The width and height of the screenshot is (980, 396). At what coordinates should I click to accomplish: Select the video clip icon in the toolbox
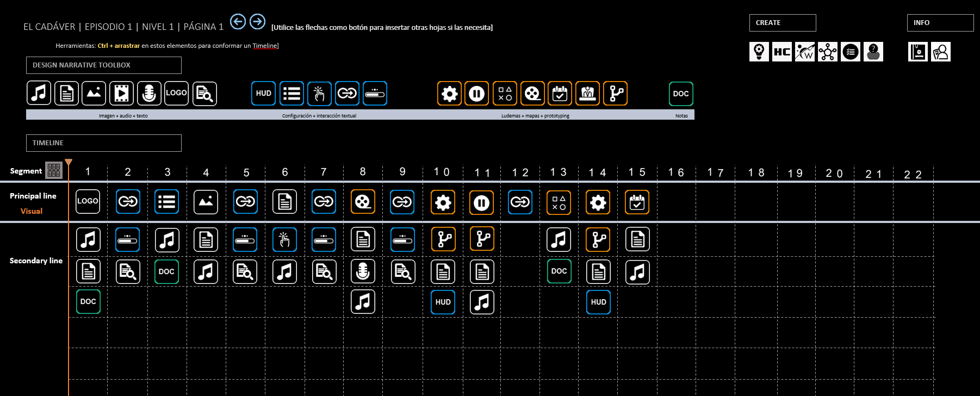(121, 94)
